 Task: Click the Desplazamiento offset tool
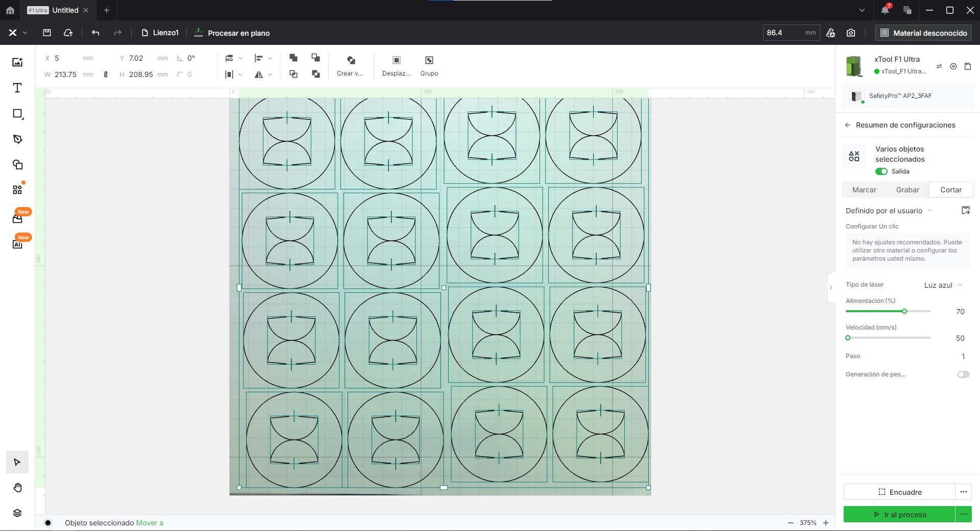click(x=396, y=66)
